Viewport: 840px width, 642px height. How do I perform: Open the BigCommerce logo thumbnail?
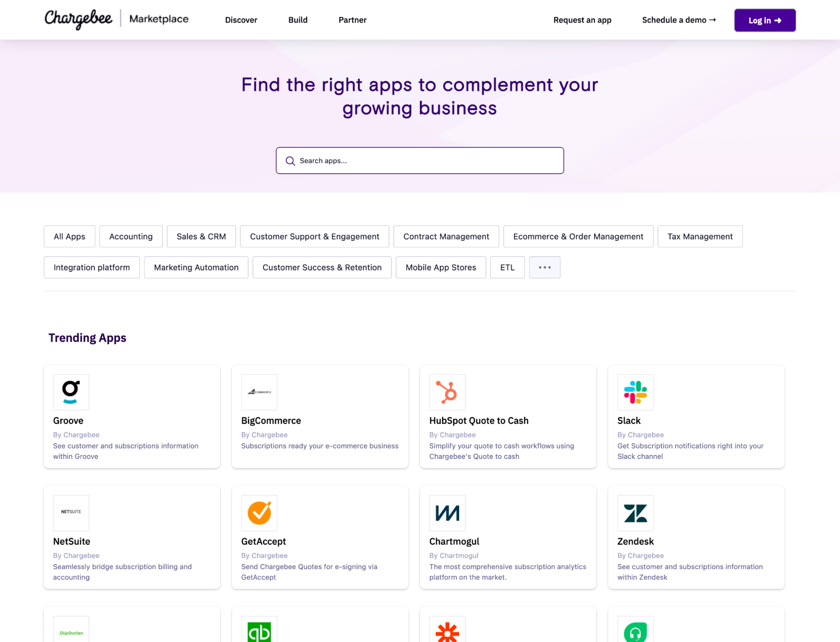(259, 392)
